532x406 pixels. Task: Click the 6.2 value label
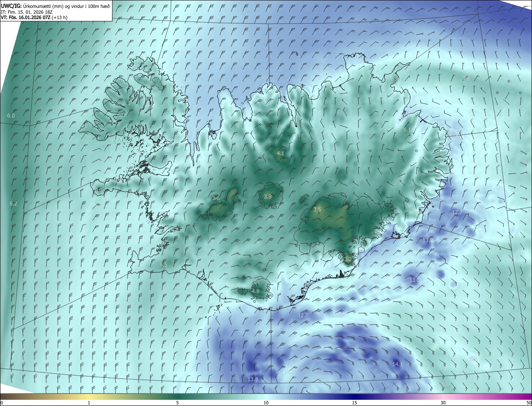click(13, 204)
